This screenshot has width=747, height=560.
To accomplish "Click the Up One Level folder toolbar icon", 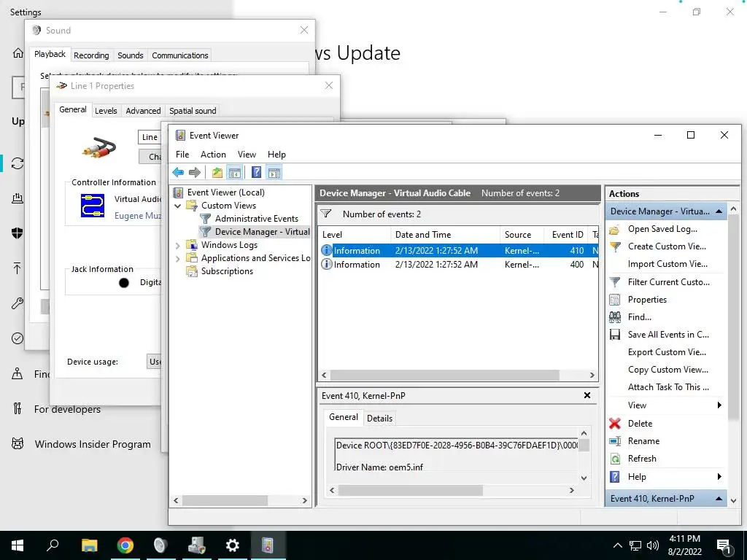I will coord(217,172).
